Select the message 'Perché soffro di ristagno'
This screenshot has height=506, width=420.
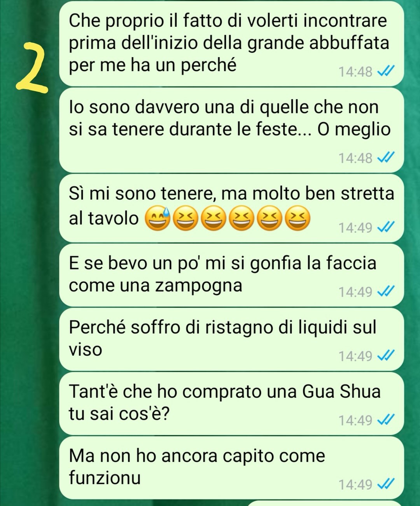tap(232, 339)
